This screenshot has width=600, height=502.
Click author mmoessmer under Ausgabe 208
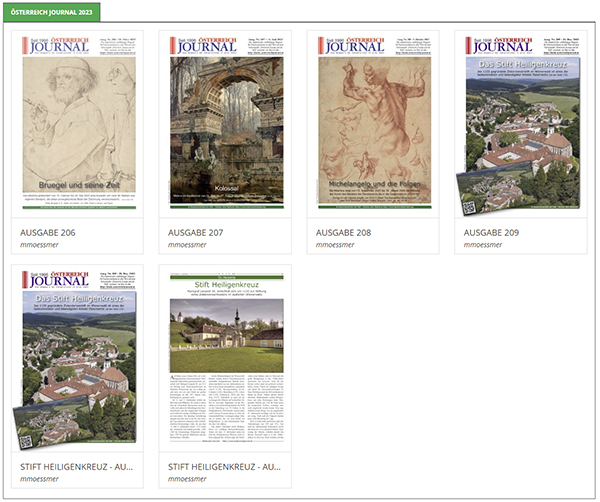coord(335,245)
